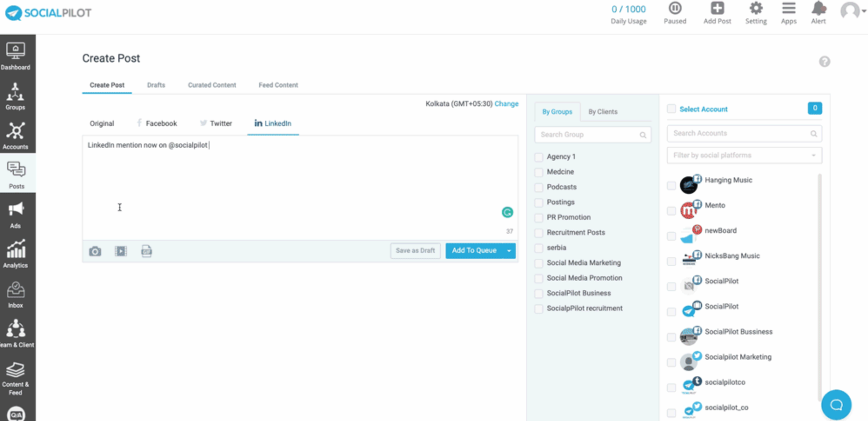Click Save as Draft button
The image size is (868, 421).
(x=415, y=251)
